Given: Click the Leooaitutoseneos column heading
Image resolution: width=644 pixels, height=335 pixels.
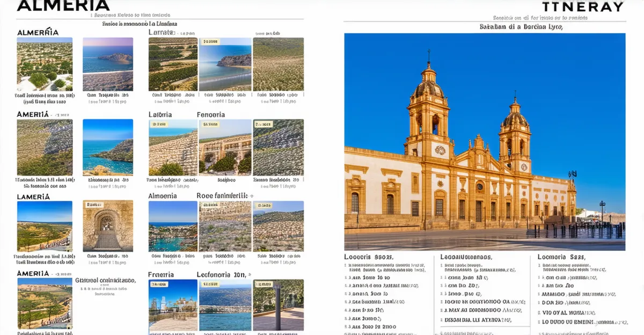Looking at the screenshot, I should tap(466, 257).
